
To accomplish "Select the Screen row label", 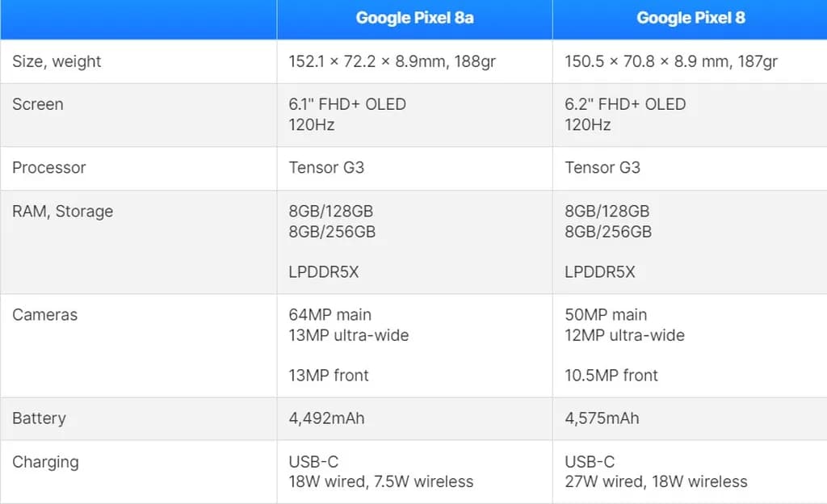I will (38, 104).
